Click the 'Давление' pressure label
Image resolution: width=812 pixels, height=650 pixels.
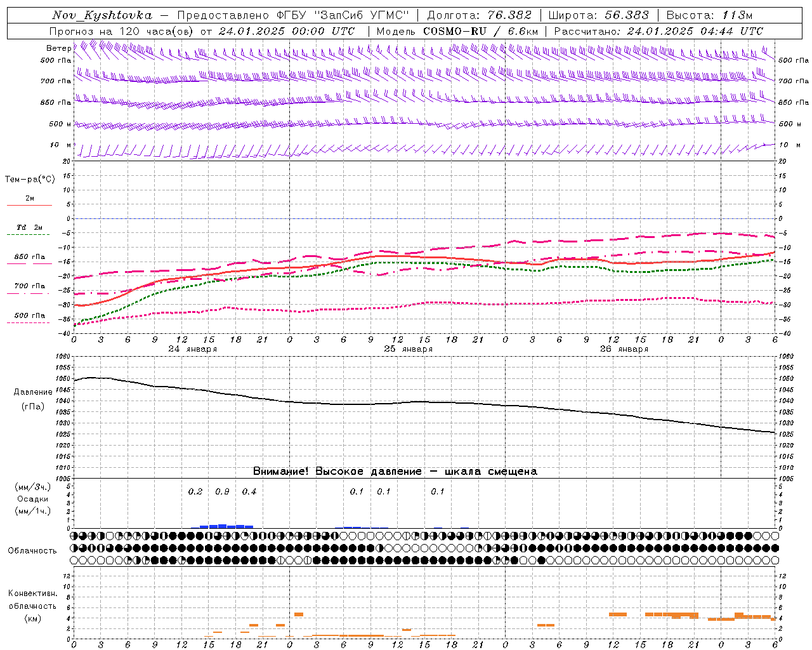click(x=33, y=392)
